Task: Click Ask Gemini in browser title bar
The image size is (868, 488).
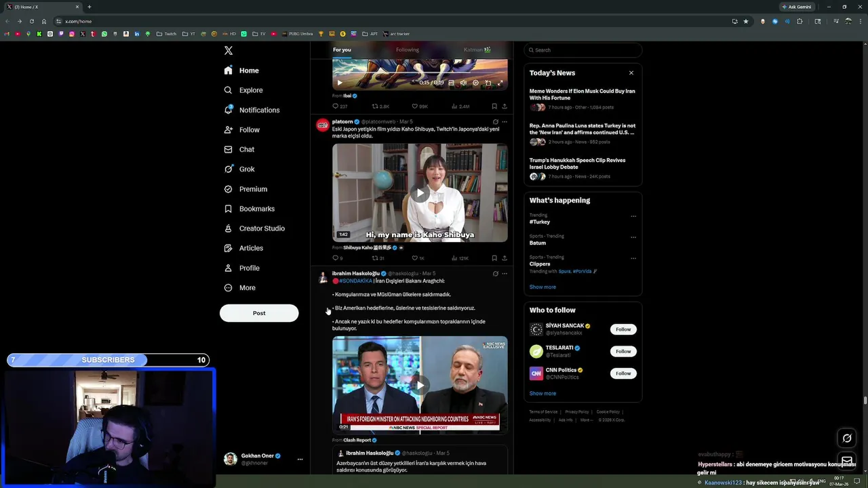Action: click(797, 7)
